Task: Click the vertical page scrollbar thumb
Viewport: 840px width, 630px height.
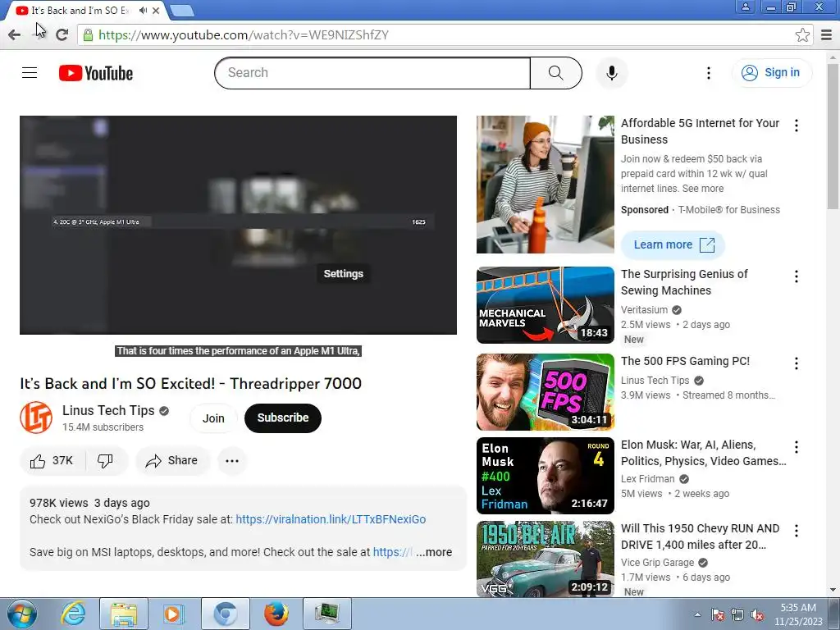Action: [833, 137]
